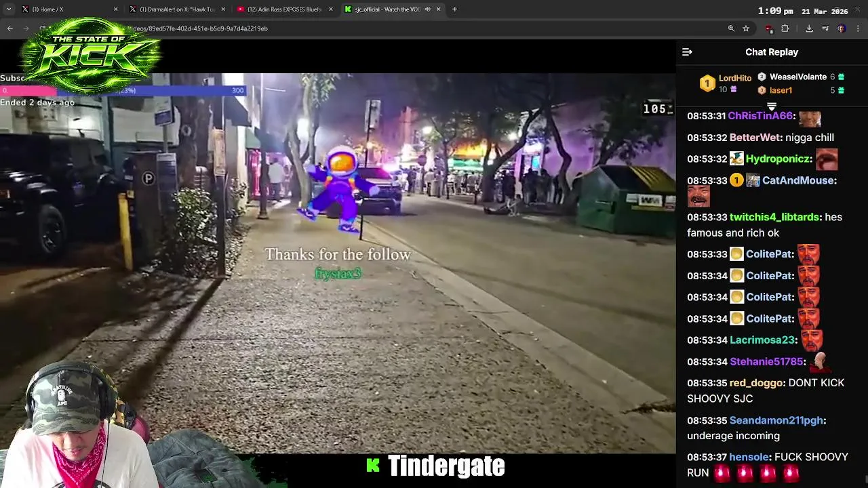Image resolution: width=868 pixels, height=488 pixels.
Task: Click the silver rank 2 badge
Action: click(x=762, y=77)
